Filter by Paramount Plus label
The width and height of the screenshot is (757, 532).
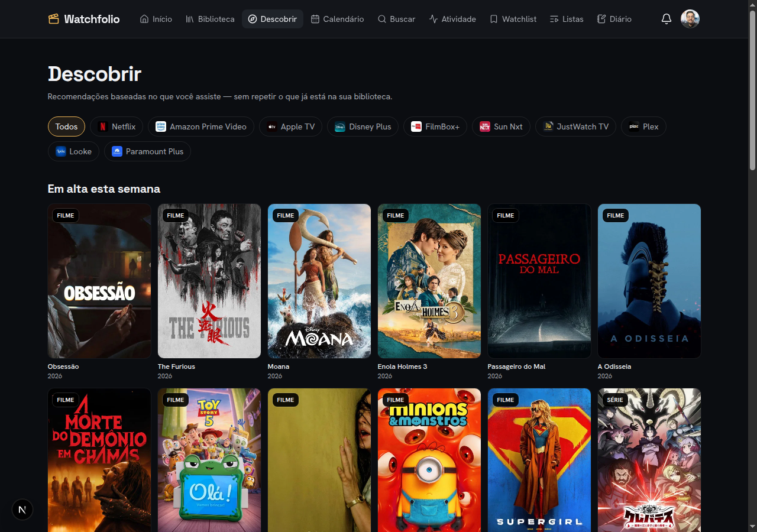tap(154, 151)
